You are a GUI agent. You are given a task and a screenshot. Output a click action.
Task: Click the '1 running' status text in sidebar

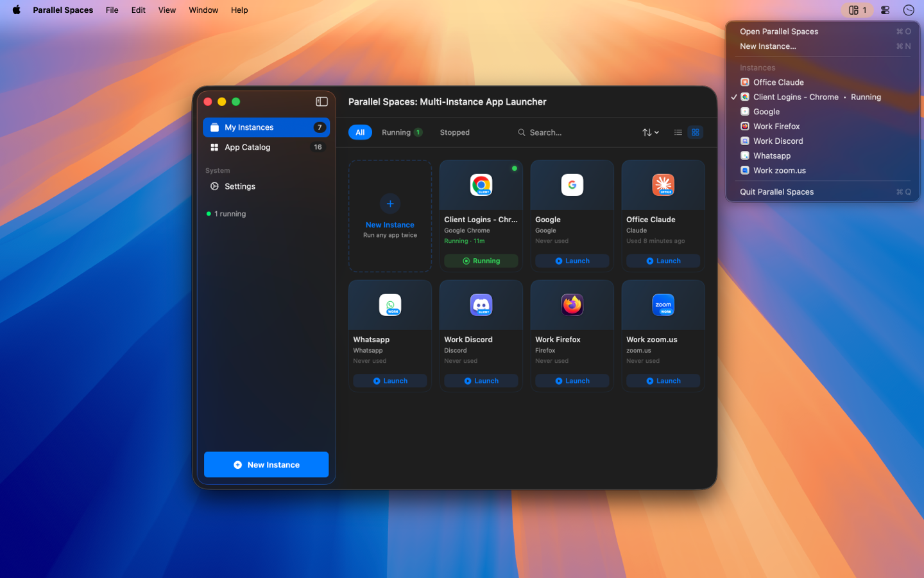coord(230,214)
